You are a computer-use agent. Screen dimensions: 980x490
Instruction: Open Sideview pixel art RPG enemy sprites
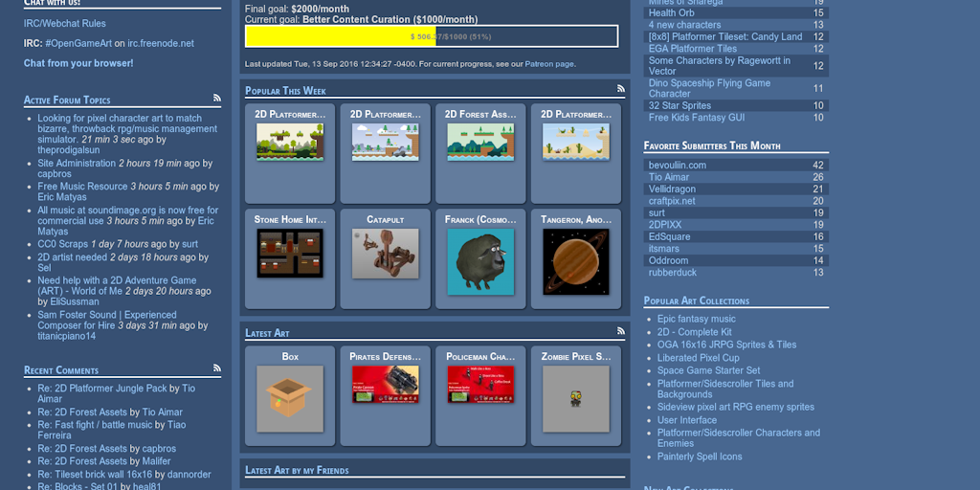point(736,407)
